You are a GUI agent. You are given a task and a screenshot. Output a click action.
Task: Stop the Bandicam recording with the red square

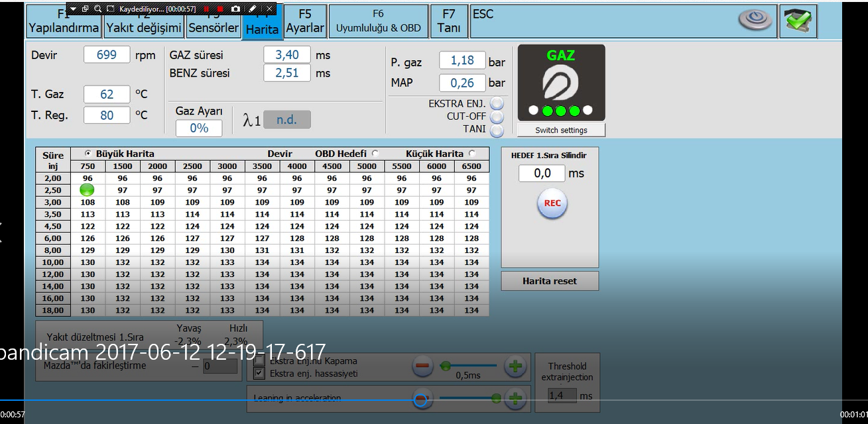coord(221,9)
